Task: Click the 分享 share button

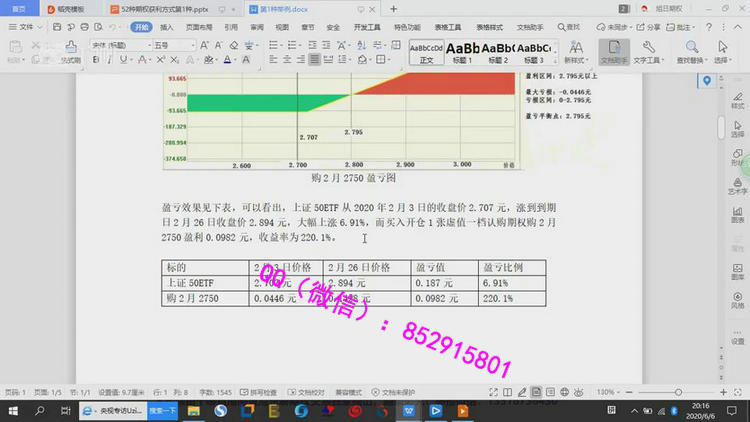Action: click(650, 27)
